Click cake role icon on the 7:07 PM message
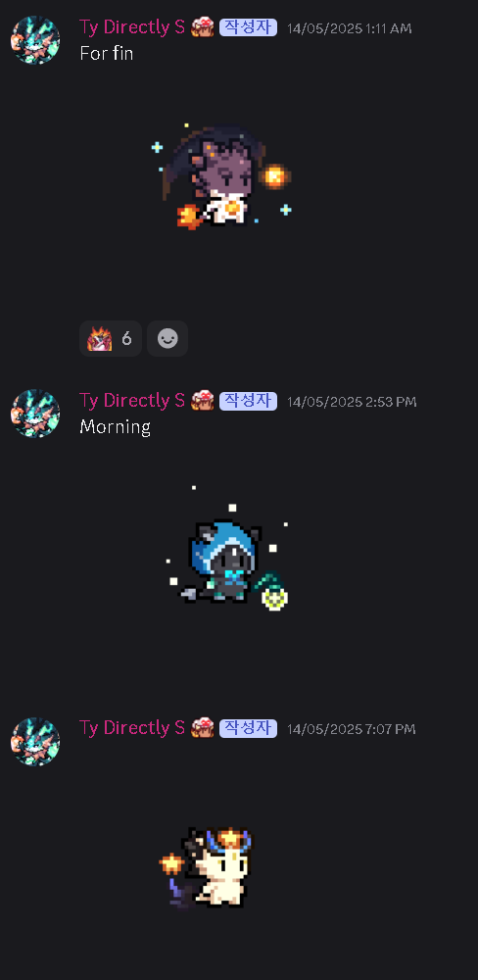The image size is (478, 980). click(203, 727)
